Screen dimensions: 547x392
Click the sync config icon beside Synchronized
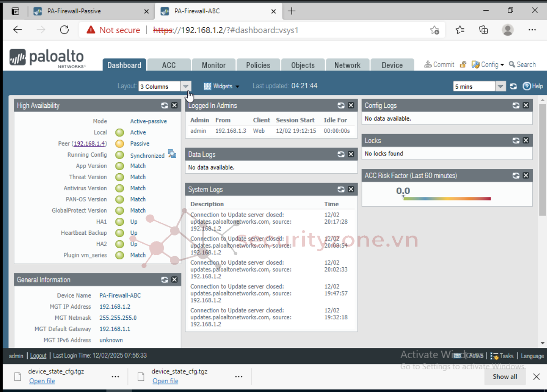pos(172,154)
